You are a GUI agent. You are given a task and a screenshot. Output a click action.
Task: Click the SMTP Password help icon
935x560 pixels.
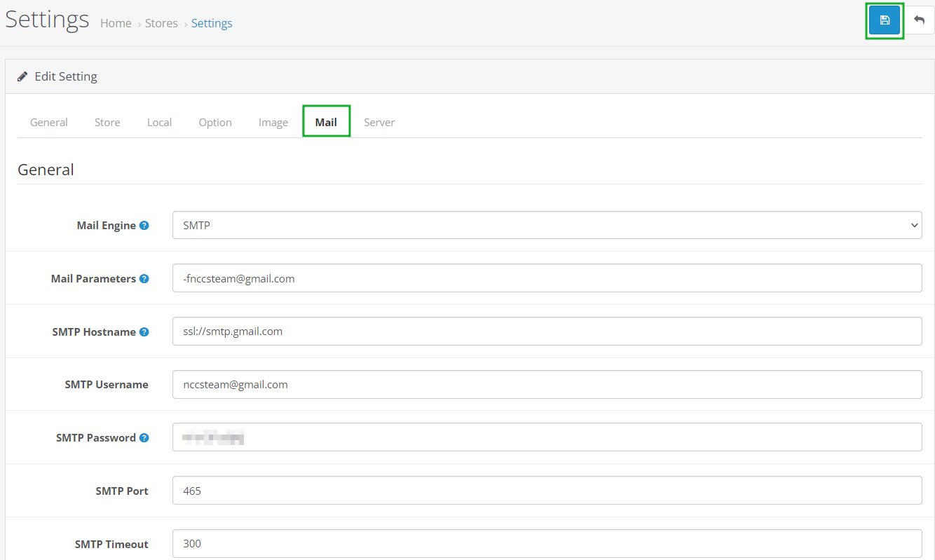[x=144, y=437]
